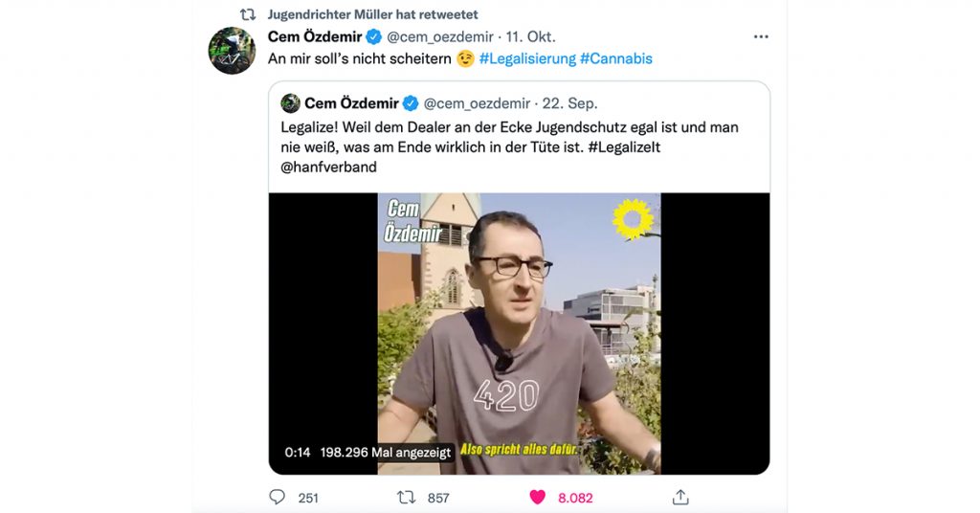980x513 pixels.
Task: Open the @cem_oezdemir handle at top
Action: (439, 36)
